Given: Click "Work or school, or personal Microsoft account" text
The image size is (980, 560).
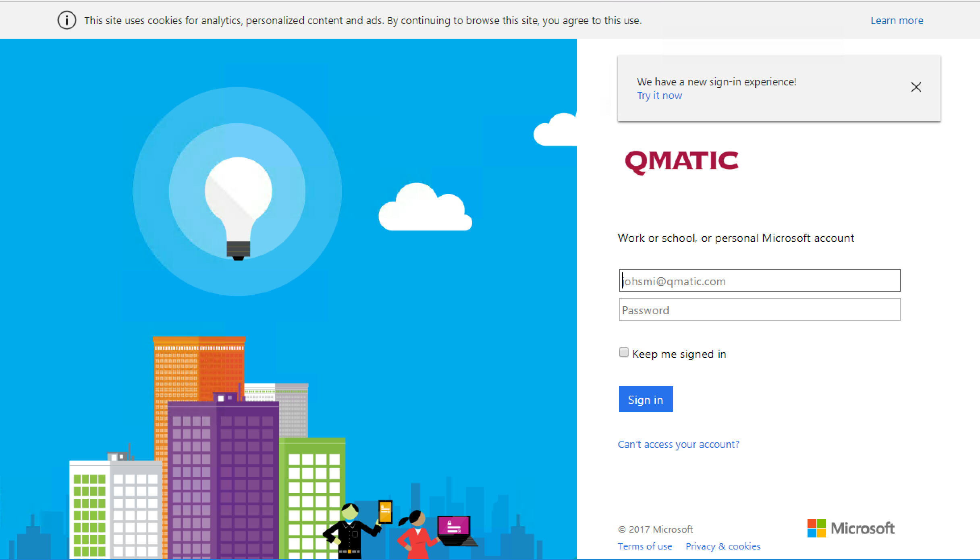Looking at the screenshot, I should click(x=736, y=238).
